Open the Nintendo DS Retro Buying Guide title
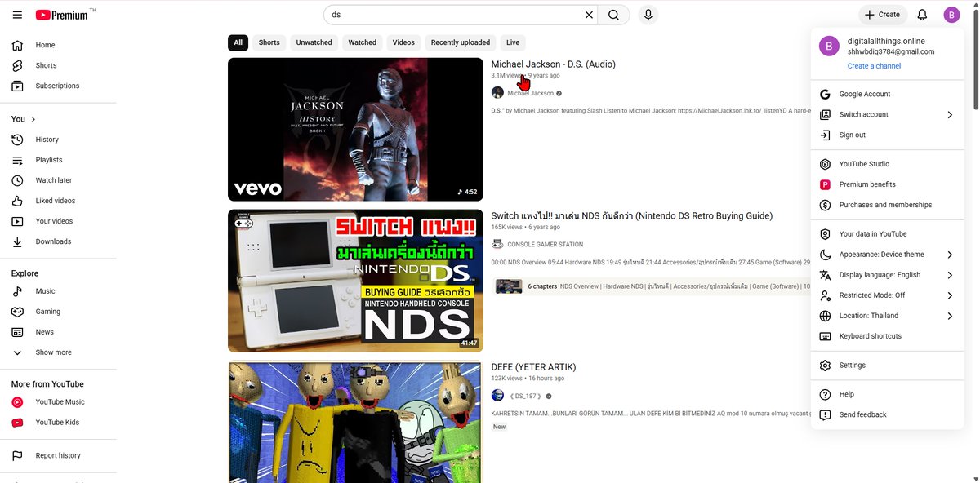This screenshot has height=483, width=980. (x=631, y=216)
